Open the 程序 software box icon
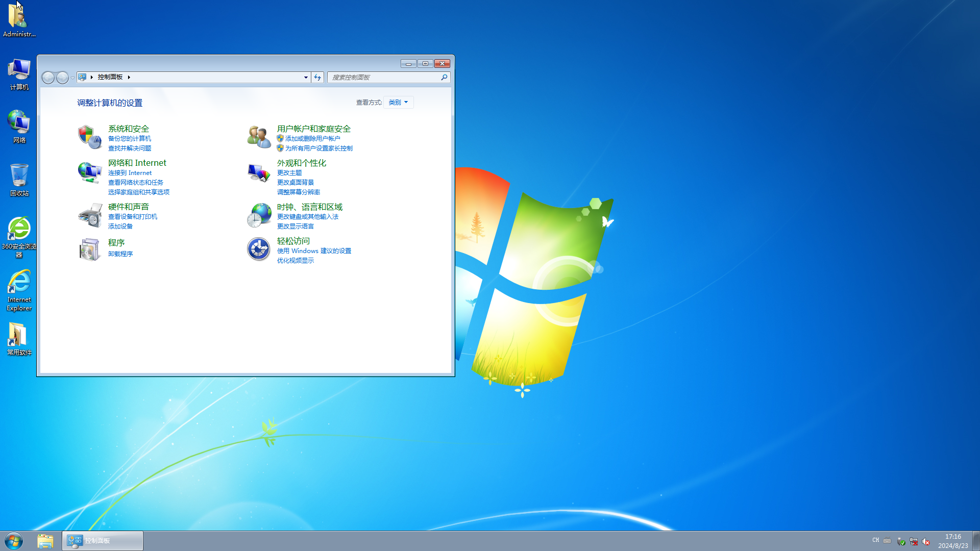 click(90, 249)
